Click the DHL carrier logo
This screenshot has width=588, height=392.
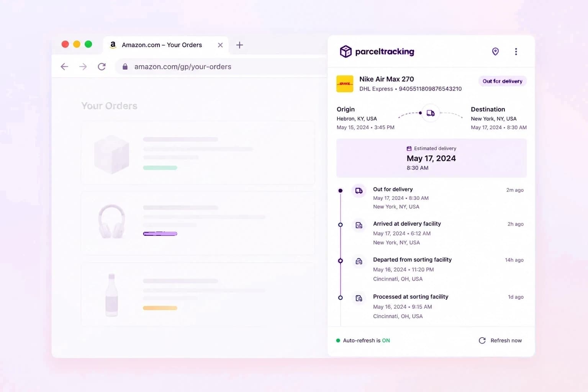coord(345,83)
